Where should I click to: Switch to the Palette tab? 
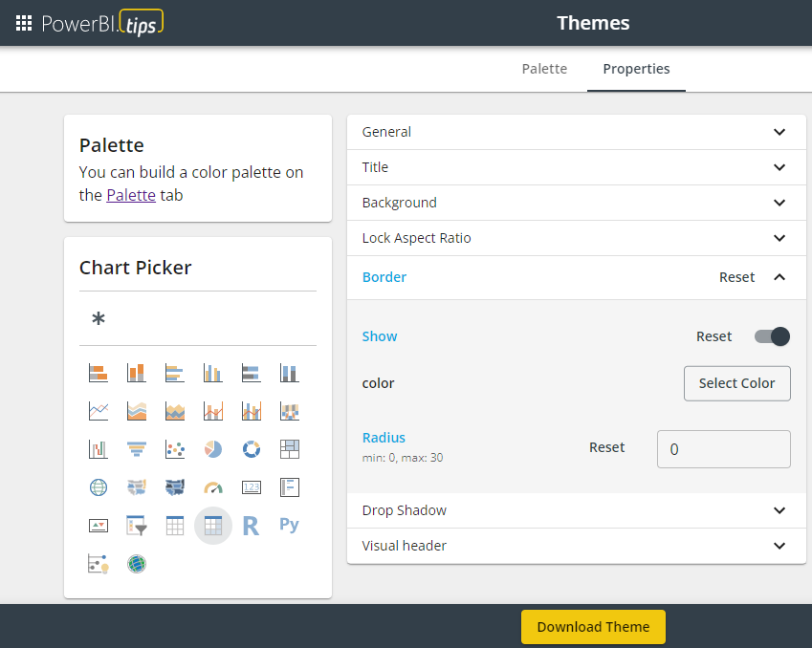click(x=544, y=69)
